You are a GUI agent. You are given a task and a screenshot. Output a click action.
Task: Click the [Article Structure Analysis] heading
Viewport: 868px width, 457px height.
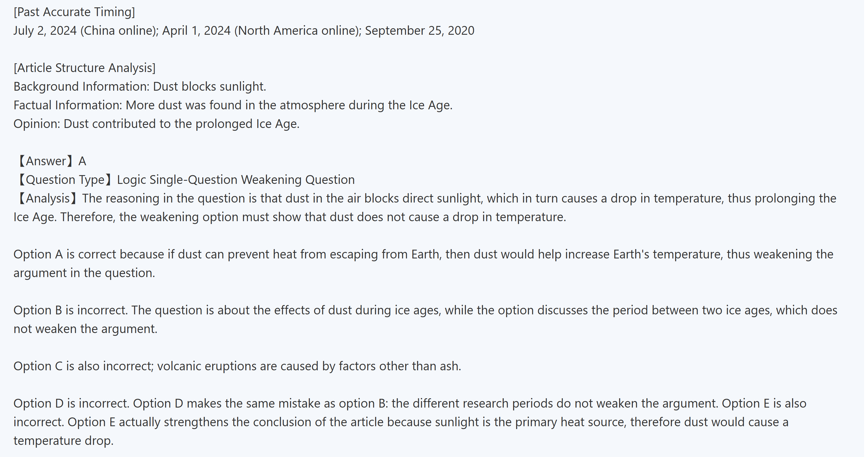(x=85, y=68)
